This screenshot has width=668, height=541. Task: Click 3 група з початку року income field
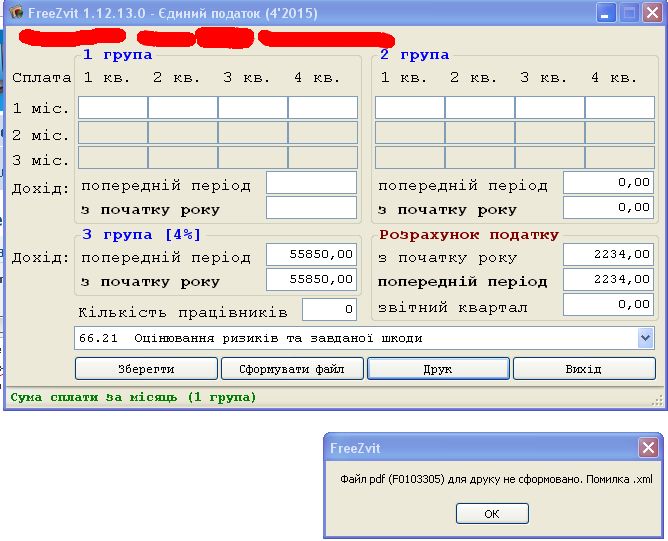click(x=311, y=280)
